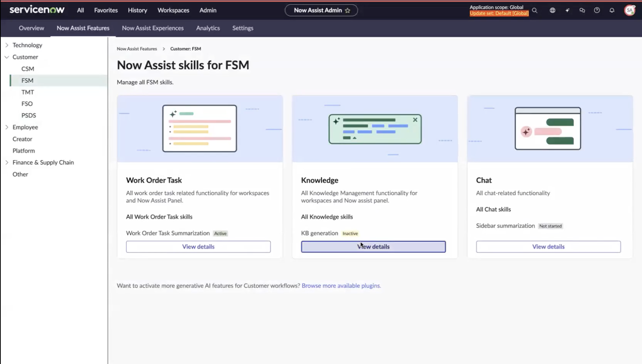
Task: View details for Work Order Task
Action: coord(198,247)
